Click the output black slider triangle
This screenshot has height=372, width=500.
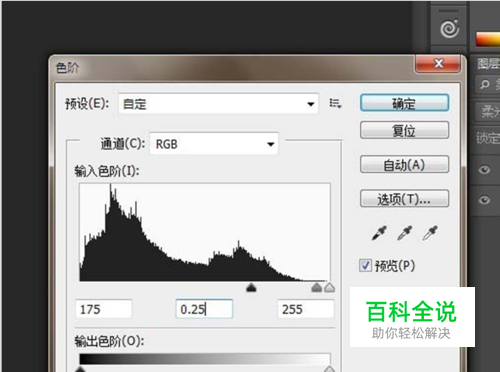[x=80, y=369]
